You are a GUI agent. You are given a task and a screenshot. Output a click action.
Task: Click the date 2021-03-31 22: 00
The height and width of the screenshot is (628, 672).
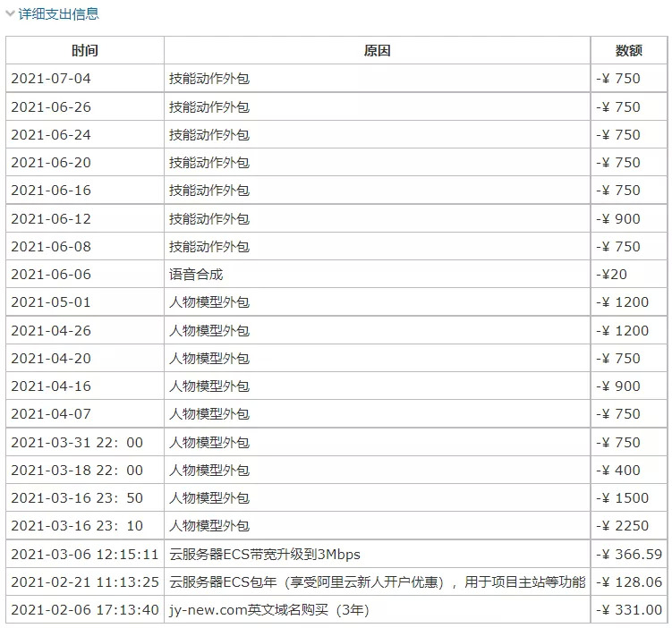[x=77, y=443]
